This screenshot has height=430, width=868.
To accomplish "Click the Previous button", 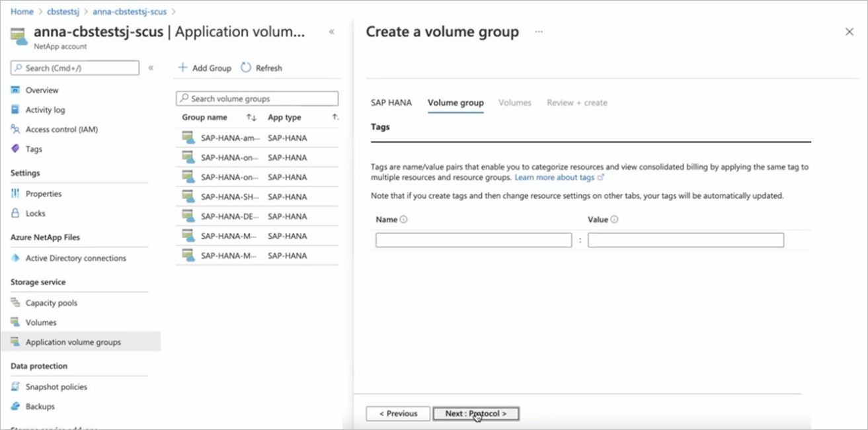I will pos(398,413).
